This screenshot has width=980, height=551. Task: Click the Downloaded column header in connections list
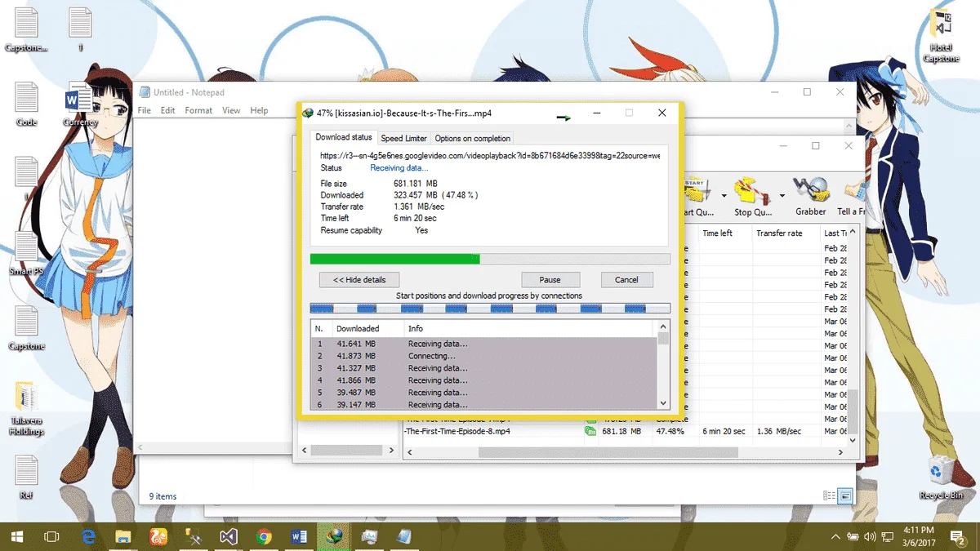pos(367,328)
